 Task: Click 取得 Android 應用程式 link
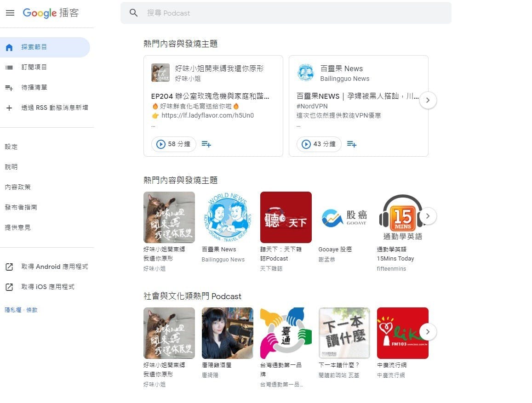[x=54, y=267]
